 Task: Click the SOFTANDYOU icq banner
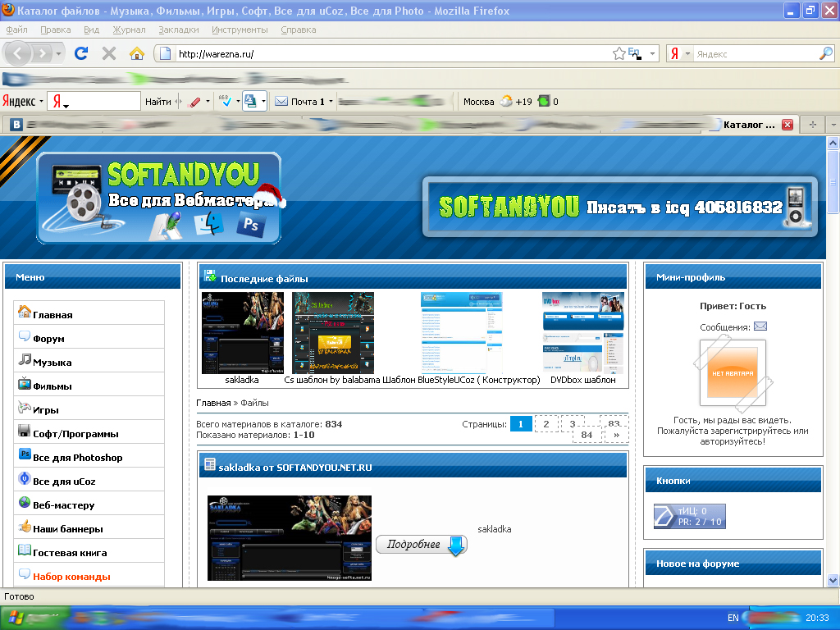point(620,207)
